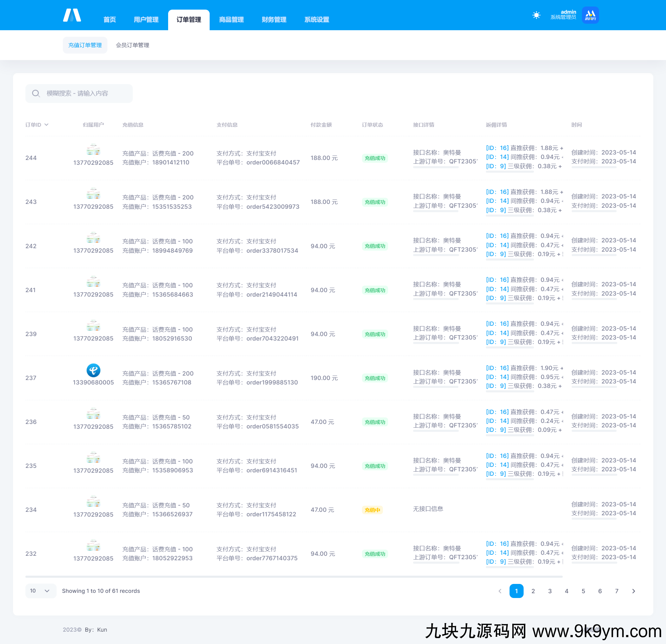666x644 pixels.
Task: Go to page 3 of records
Action: 550,591
